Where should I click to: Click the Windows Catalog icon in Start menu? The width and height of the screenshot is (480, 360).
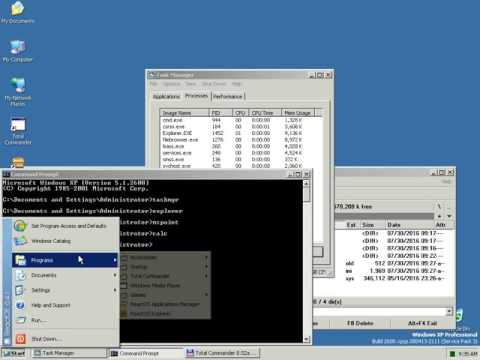20,241
